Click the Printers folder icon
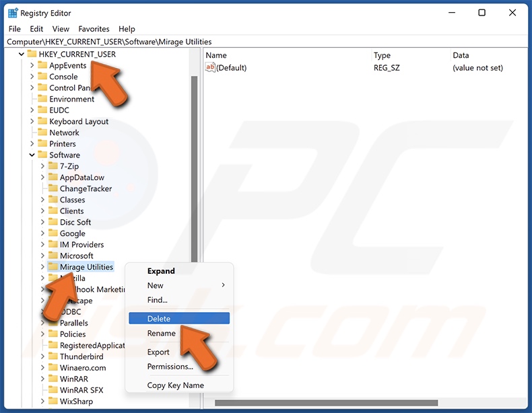532x413 pixels. coord(42,143)
